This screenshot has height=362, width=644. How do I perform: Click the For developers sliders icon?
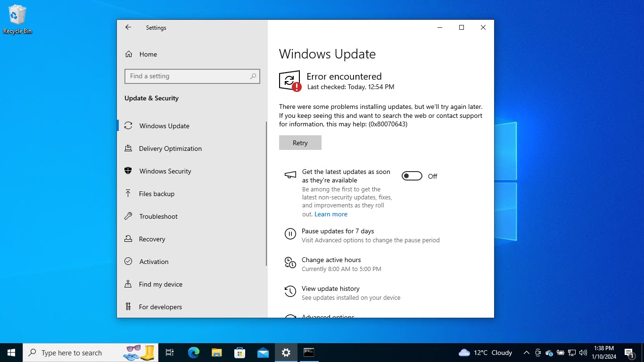pos(128,306)
